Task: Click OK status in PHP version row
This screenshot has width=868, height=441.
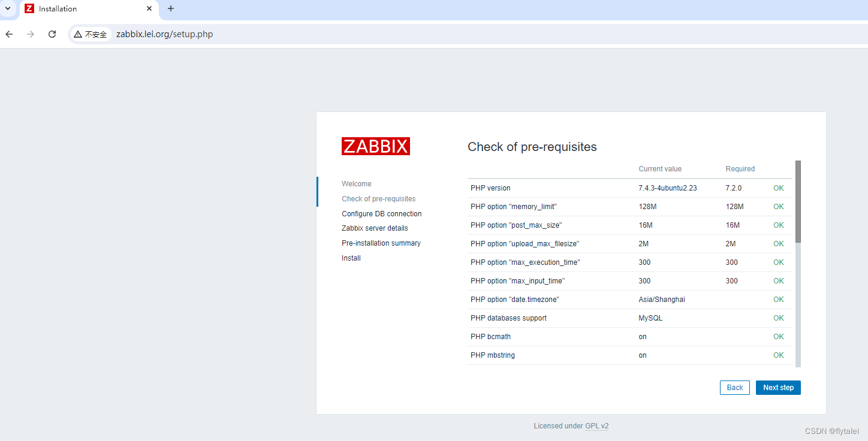Action: [779, 188]
